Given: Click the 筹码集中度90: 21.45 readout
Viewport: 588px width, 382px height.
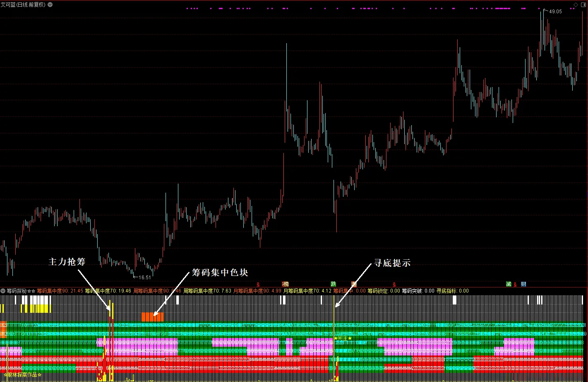Looking at the screenshot, I should pyautogui.click(x=60, y=291).
